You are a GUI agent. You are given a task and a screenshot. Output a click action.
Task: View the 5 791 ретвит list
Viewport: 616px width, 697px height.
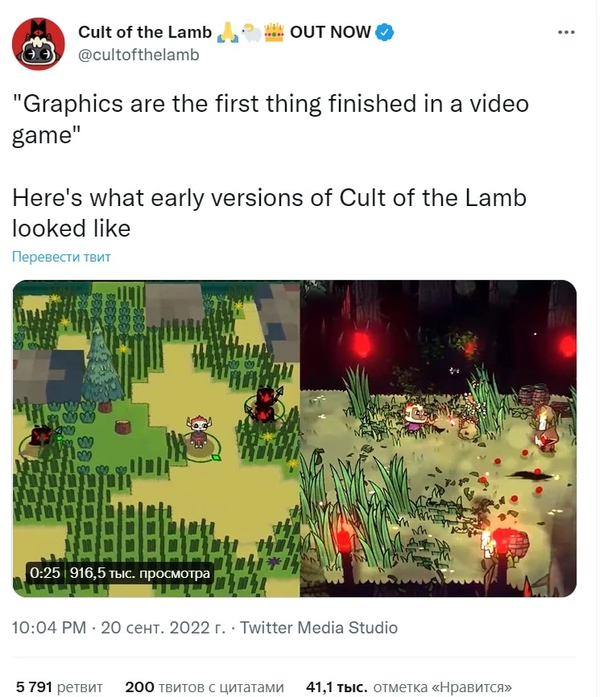(x=59, y=687)
